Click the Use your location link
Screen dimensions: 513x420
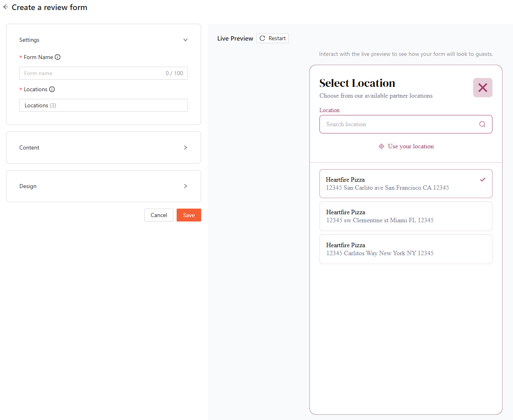(410, 146)
